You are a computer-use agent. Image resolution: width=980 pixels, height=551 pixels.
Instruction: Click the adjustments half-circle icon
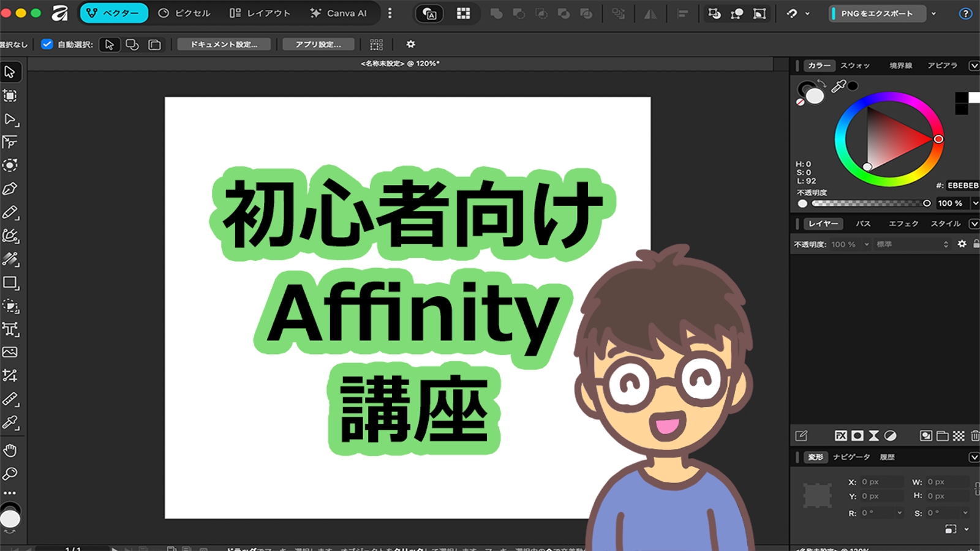click(x=891, y=435)
